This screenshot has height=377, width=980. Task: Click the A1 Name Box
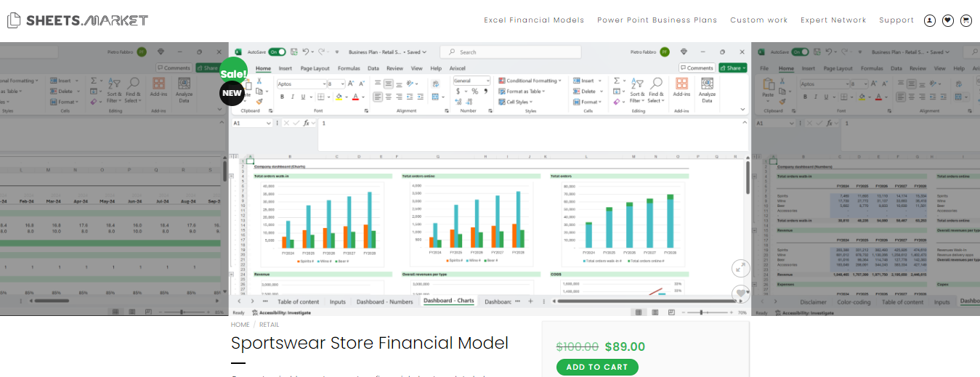tap(252, 123)
